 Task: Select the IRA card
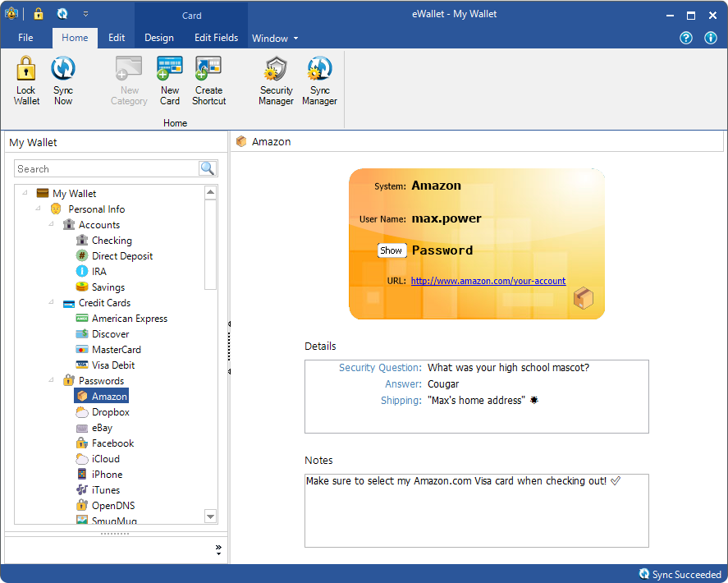(91, 271)
